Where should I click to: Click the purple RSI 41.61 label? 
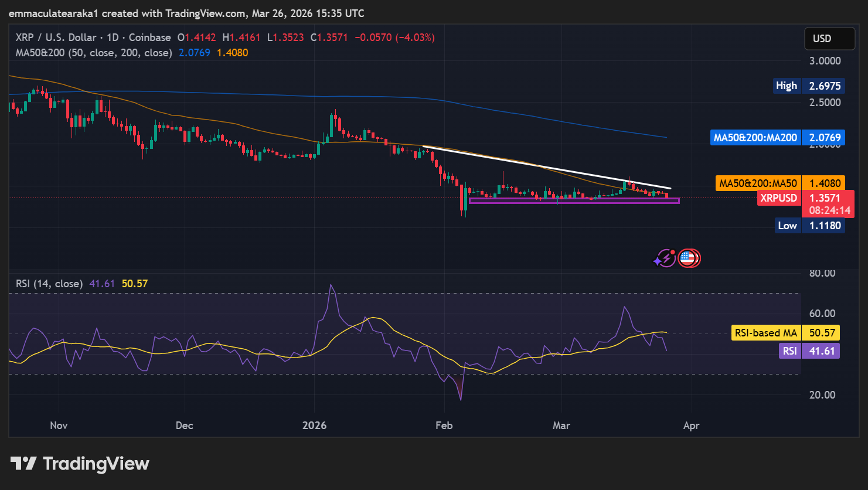pyautogui.click(x=809, y=351)
